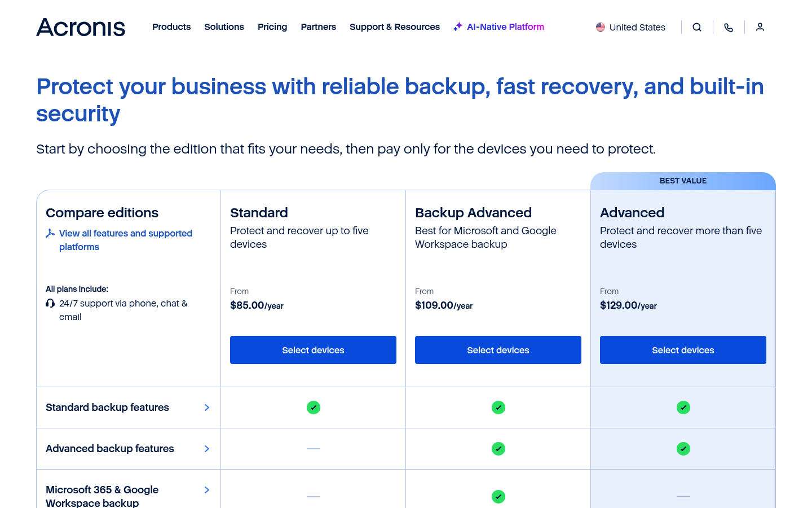Click Backup Advanced check for Standard backup features
812x508 pixels.
[x=498, y=408]
